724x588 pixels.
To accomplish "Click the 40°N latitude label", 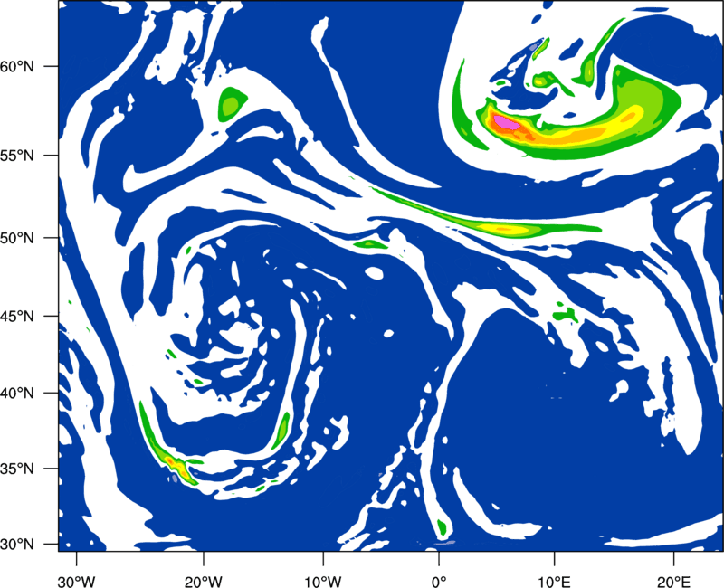I will [17, 394].
